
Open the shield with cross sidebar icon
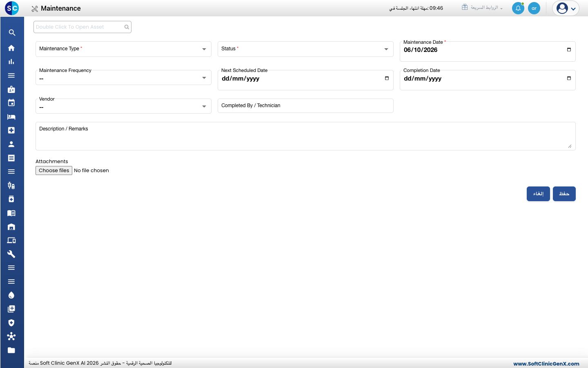click(x=11, y=323)
